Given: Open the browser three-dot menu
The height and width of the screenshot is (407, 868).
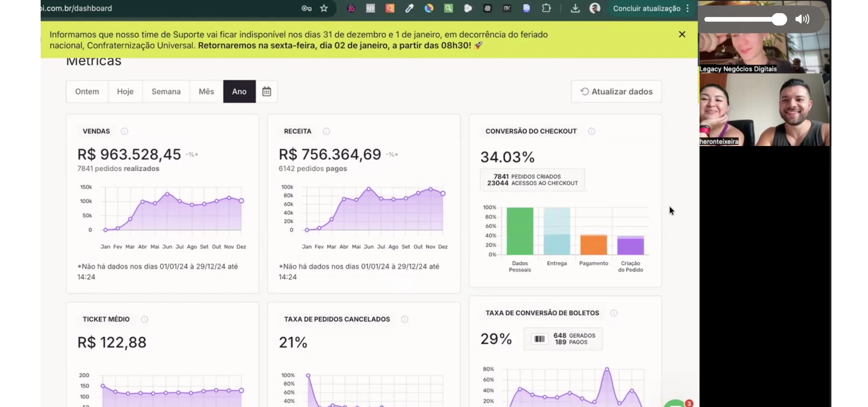Looking at the screenshot, I should pyautogui.click(x=688, y=8).
